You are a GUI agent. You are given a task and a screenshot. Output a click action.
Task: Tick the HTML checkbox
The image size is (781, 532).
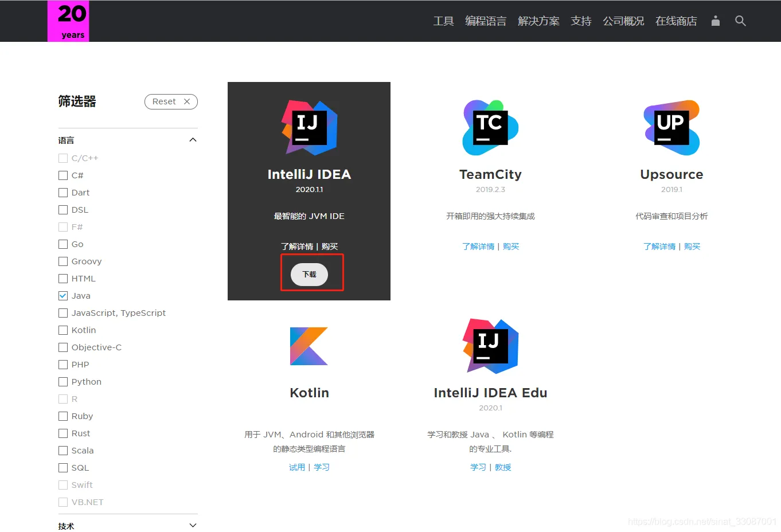(63, 279)
